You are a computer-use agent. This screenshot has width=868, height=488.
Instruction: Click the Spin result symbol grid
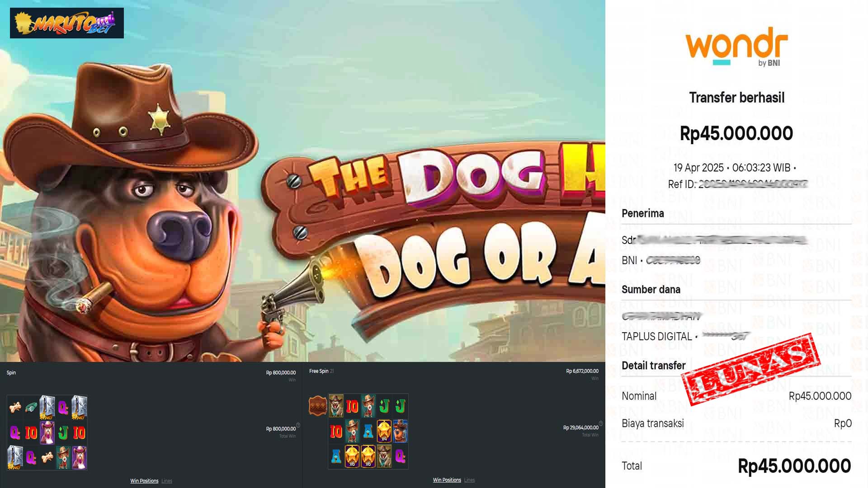coord(47,432)
